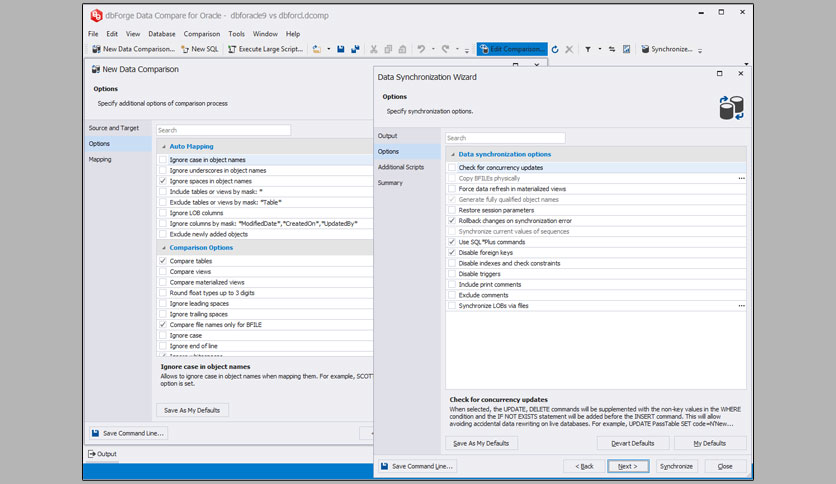Open the Filter dropdown arrow
Image resolution: width=836 pixels, height=484 pixels.
(600, 49)
